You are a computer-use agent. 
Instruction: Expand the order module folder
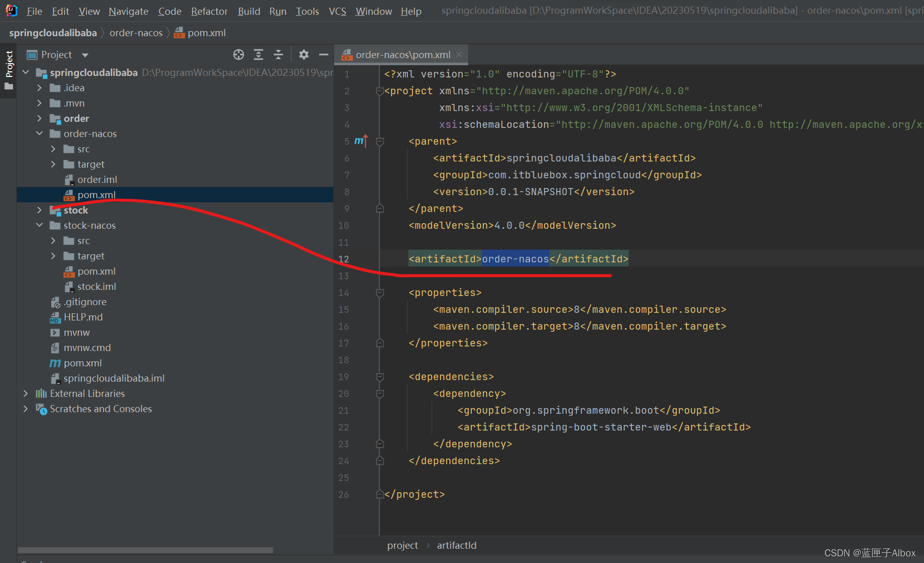39,118
